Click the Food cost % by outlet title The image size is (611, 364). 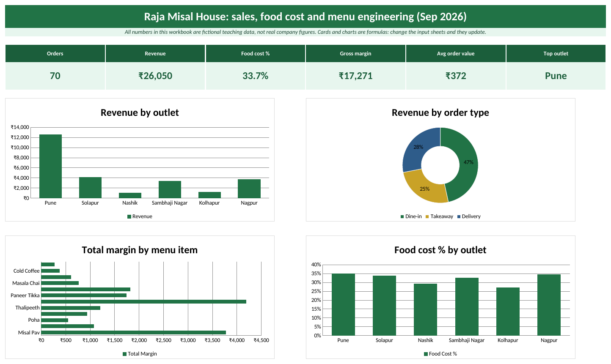pyautogui.click(x=440, y=250)
